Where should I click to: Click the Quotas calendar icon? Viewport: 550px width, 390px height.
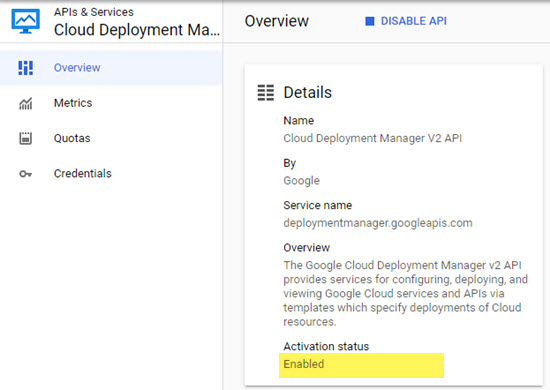click(x=25, y=138)
